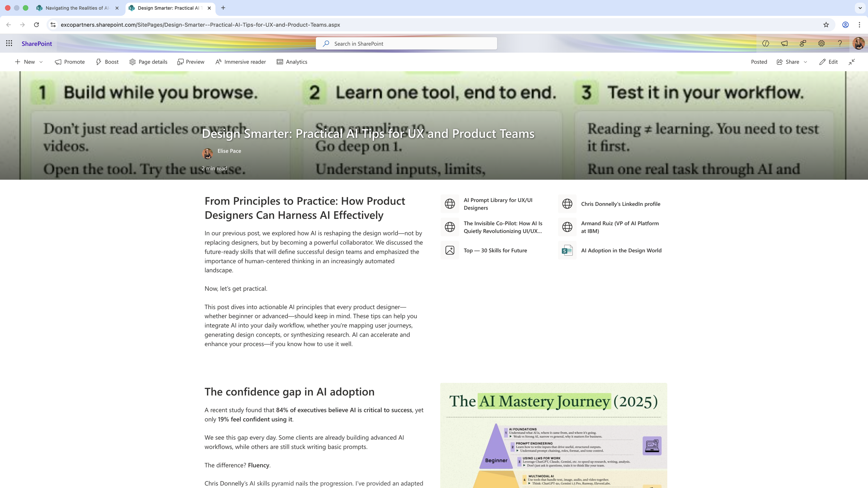Open Chris Donnelly's LinkedIn profile link
Image resolution: width=868 pixels, height=488 pixels.
pos(620,204)
